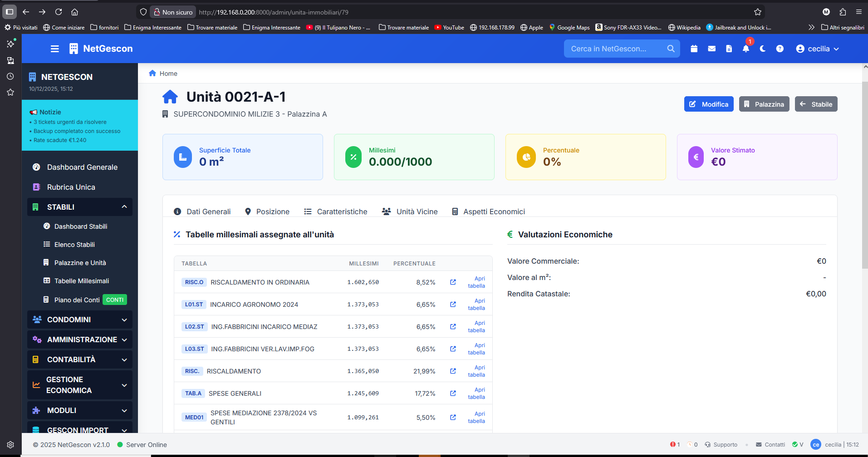Click the document icon in top bar

pos(729,49)
